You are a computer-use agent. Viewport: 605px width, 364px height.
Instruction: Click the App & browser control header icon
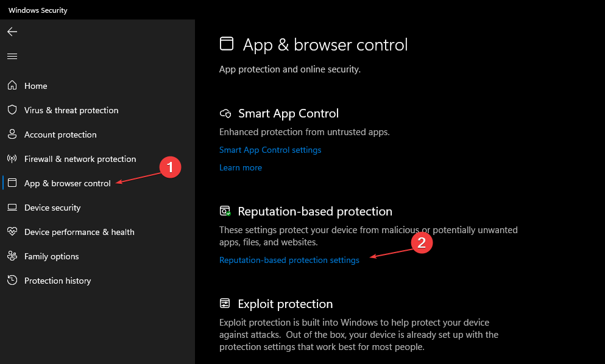coord(226,44)
